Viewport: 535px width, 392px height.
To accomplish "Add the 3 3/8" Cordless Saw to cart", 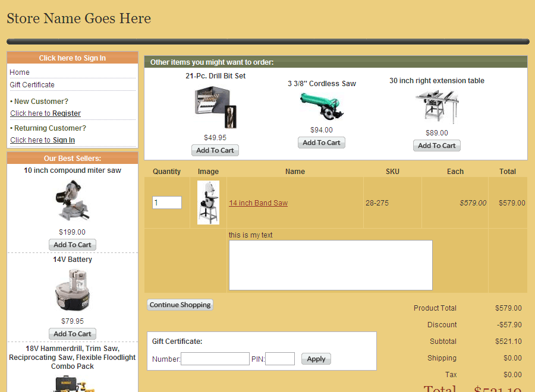I will click(x=322, y=143).
